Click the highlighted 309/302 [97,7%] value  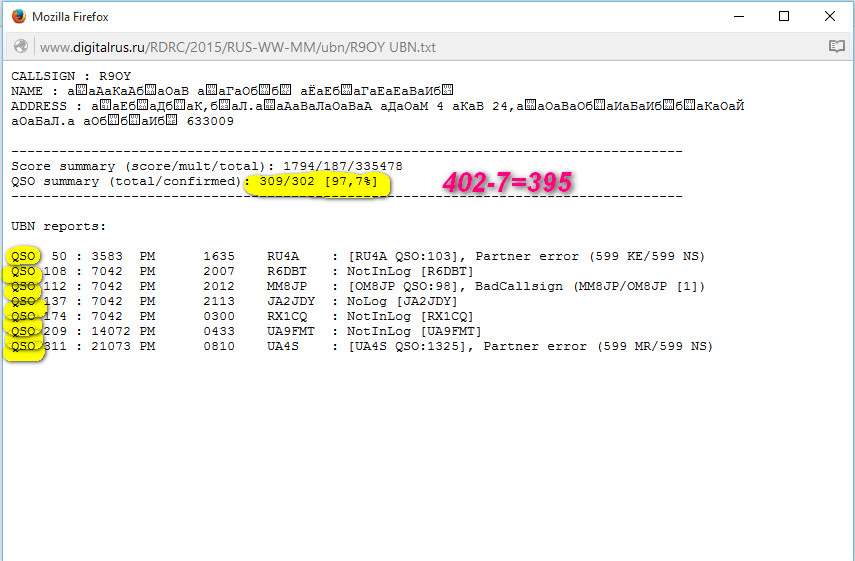coord(317,182)
